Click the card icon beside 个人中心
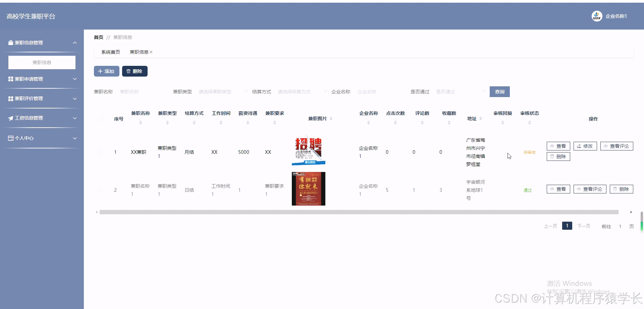The height and width of the screenshot is (309, 644). pos(11,138)
